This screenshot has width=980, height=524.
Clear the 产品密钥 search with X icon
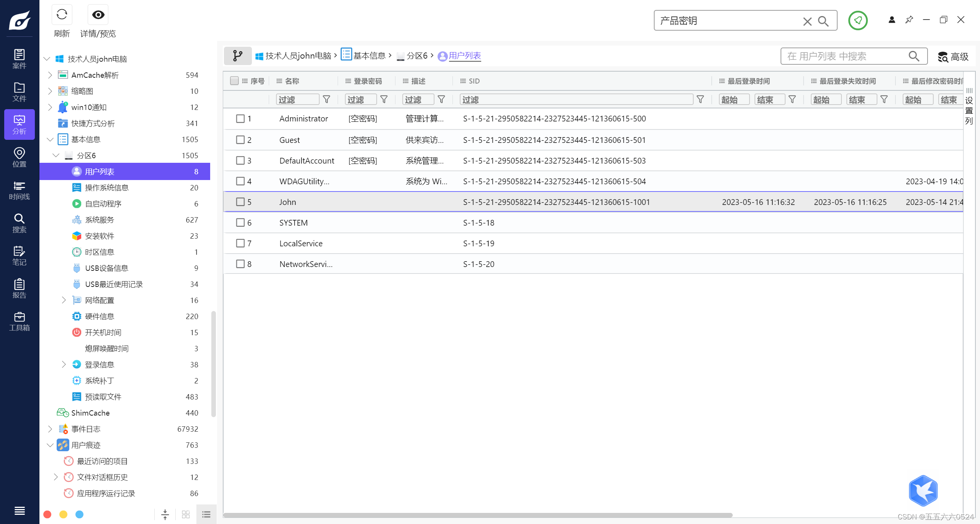(x=807, y=21)
